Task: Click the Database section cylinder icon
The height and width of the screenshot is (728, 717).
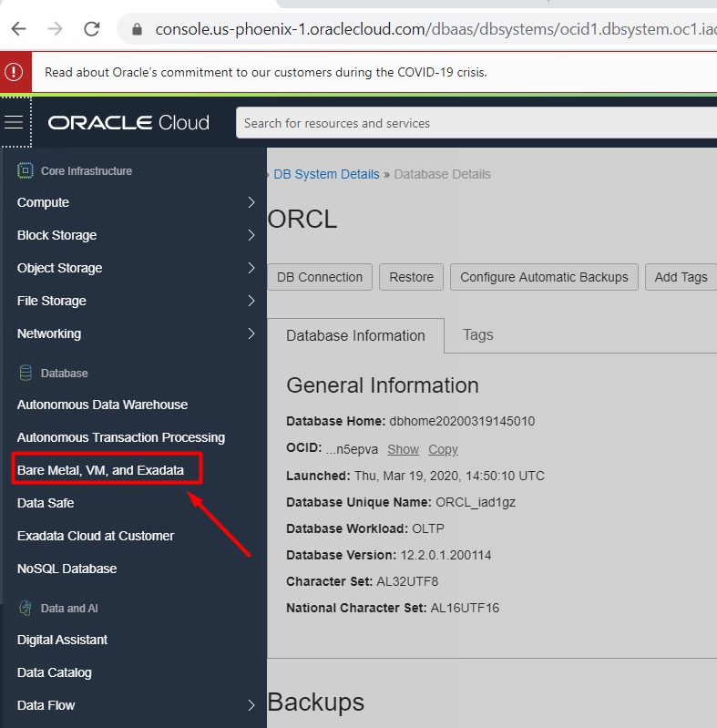Action: (x=26, y=373)
